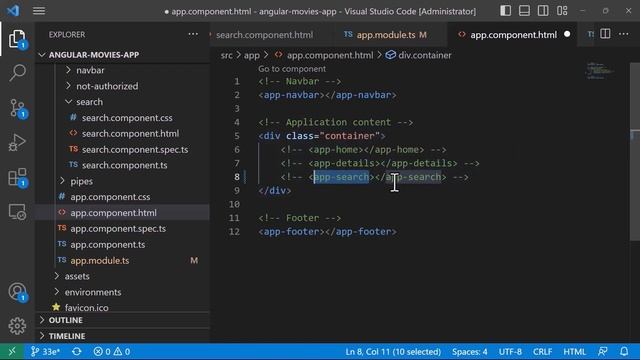
Task: Select the app.component.html editor tab
Action: 513,35
